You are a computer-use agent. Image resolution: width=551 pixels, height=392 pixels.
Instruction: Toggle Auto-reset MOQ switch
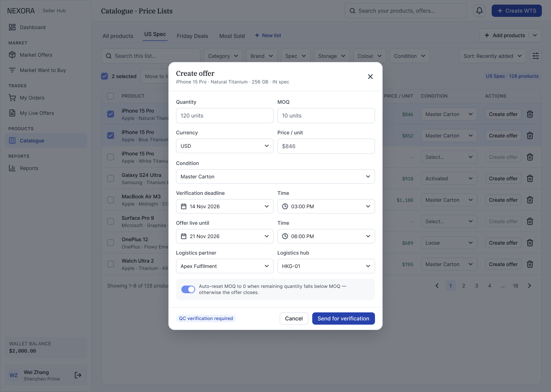point(188,289)
